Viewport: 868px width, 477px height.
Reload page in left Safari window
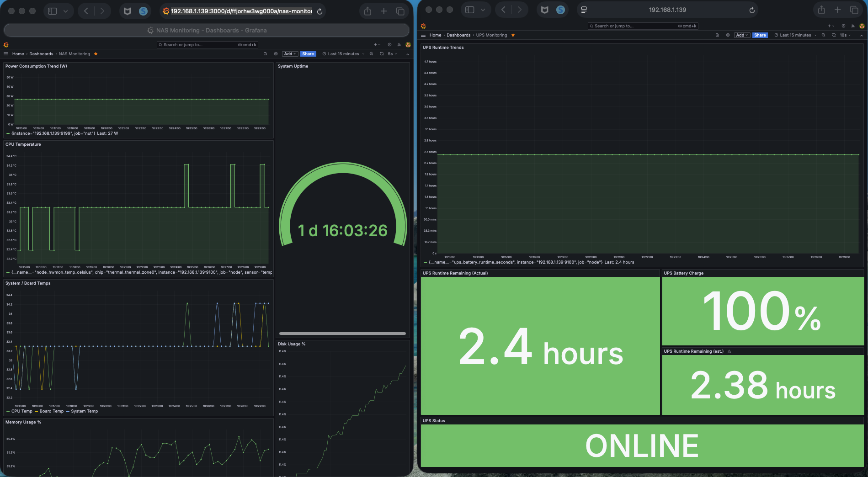(x=320, y=11)
